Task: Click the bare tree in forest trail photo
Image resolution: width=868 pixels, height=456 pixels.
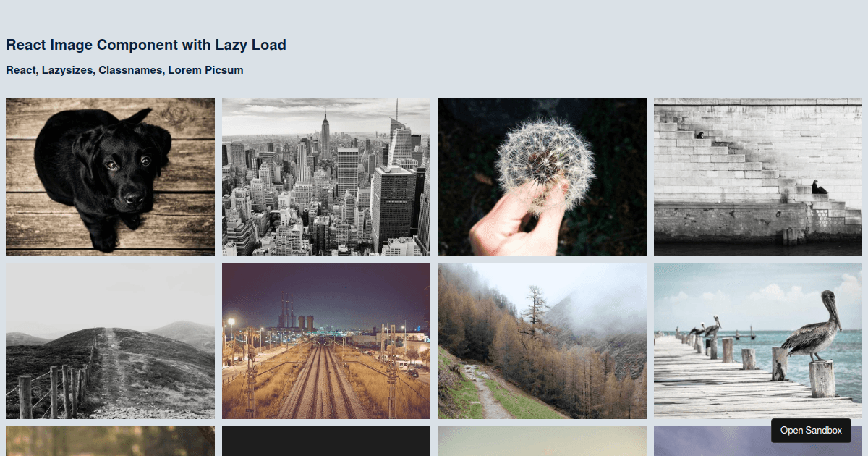Action: click(534, 311)
